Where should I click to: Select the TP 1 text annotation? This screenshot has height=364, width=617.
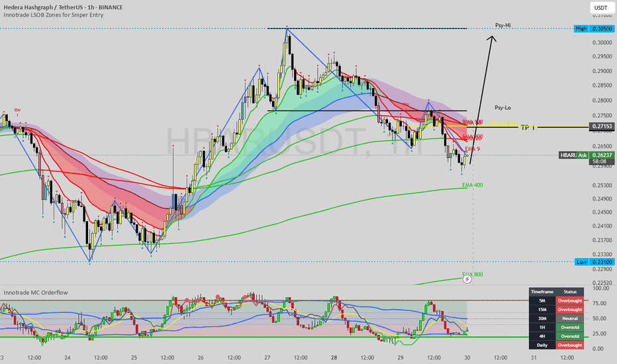coord(528,128)
